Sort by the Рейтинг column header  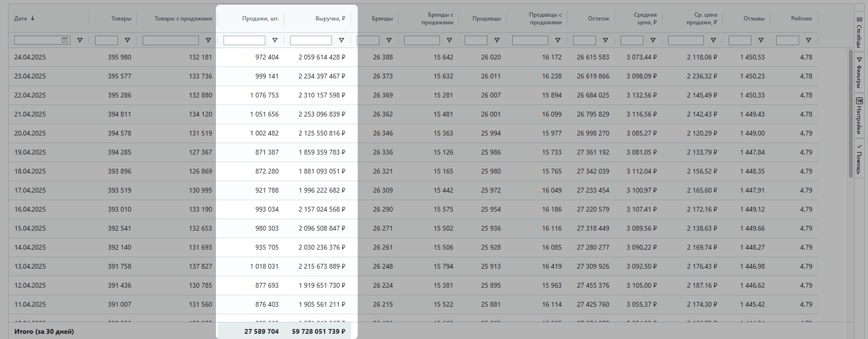(801, 19)
